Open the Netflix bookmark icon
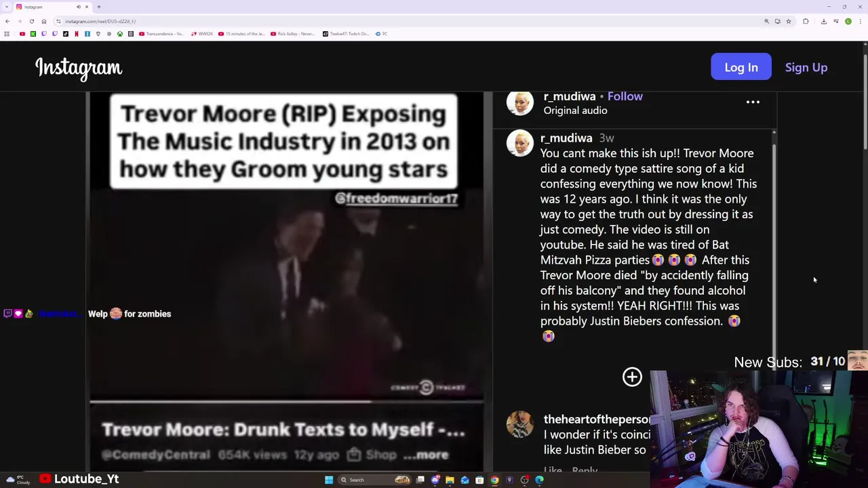The height and width of the screenshot is (488, 868). 77,34
